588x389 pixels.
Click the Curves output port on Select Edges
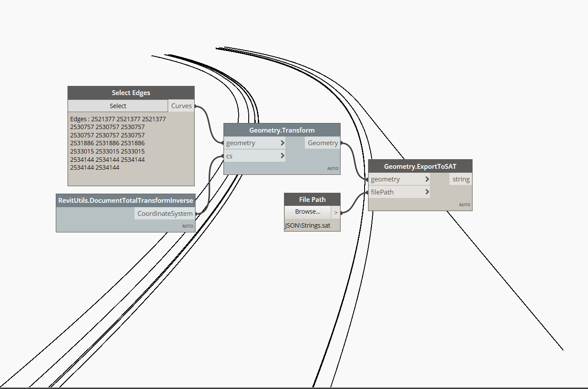click(195, 106)
